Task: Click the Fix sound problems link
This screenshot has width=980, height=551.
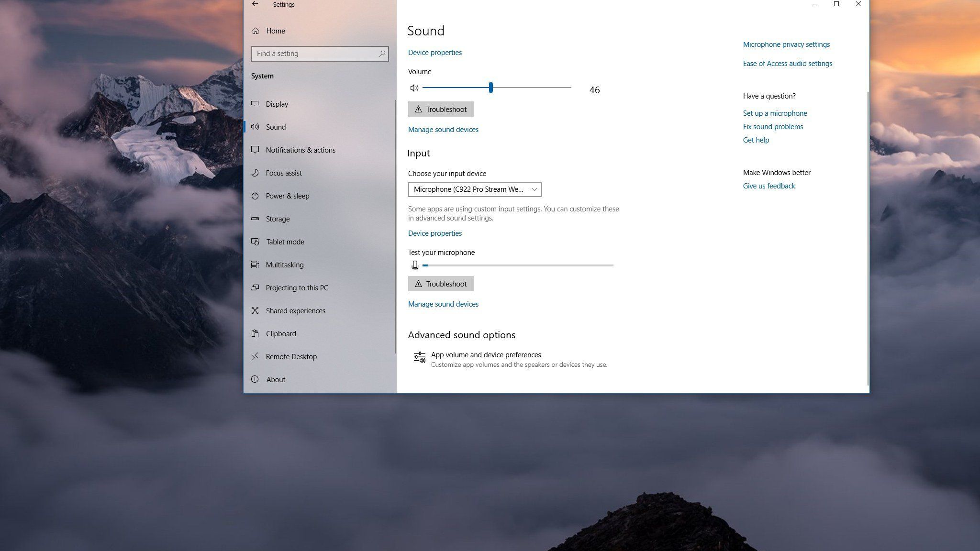Action: click(x=773, y=127)
